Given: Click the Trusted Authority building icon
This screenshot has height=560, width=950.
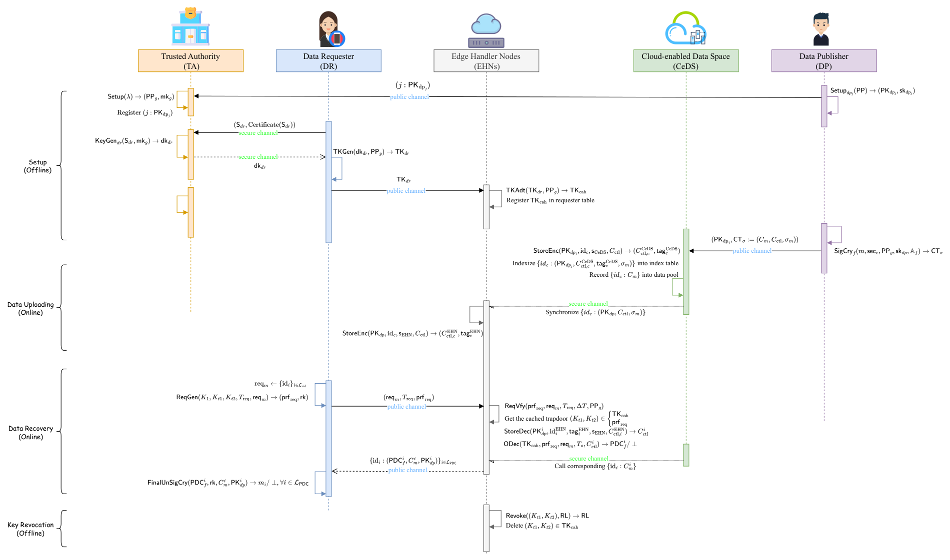Looking at the screenshot, I should 190,26.
